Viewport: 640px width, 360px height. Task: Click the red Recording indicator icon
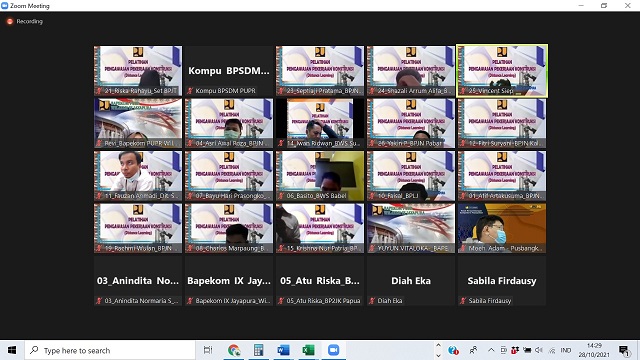click(10, 21)
